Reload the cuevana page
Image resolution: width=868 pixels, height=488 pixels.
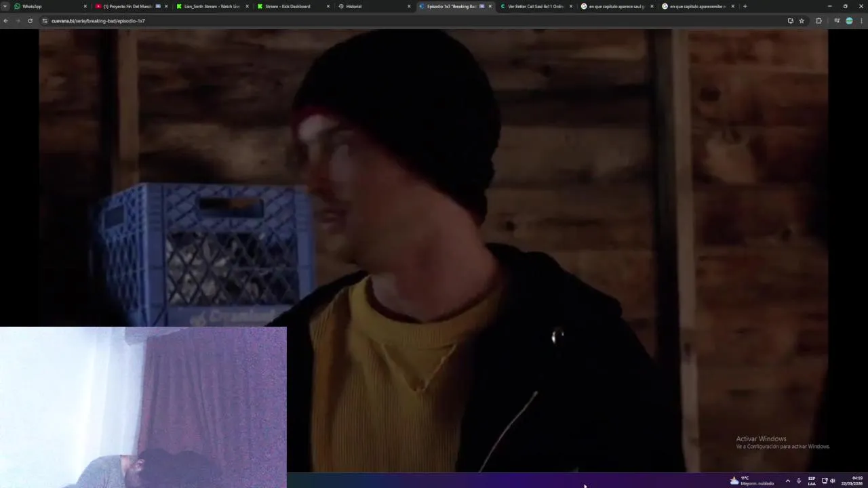[x=30, y=21]
